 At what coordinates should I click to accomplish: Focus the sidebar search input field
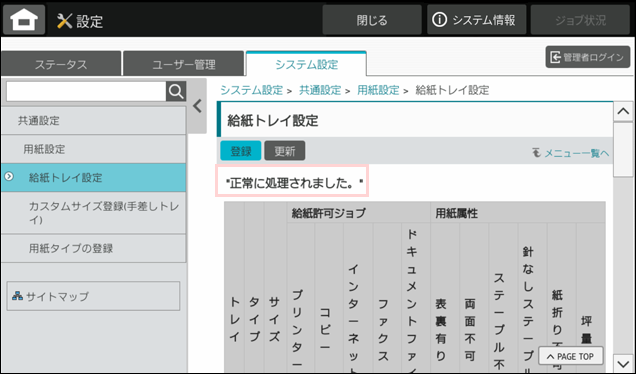tap(86, 91)
